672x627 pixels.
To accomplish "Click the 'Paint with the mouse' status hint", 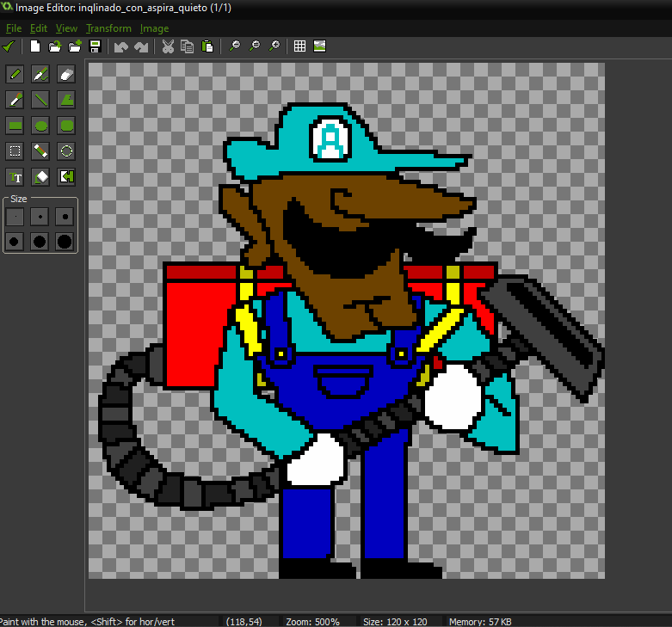I will click(x=87, y=622).
